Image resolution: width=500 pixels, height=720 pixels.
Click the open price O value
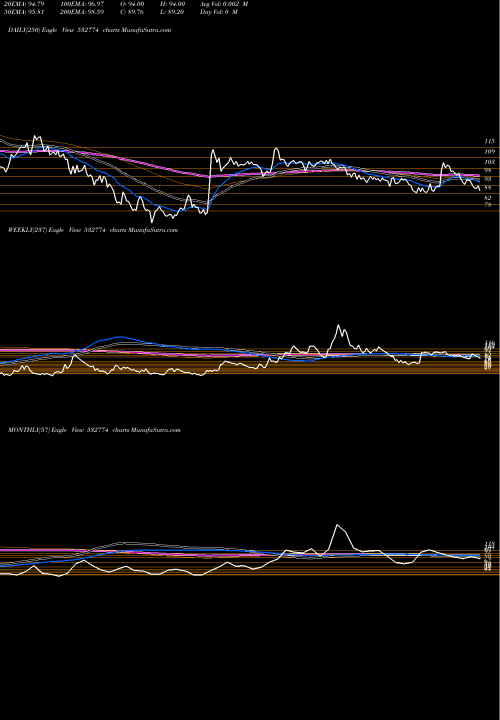133,3
